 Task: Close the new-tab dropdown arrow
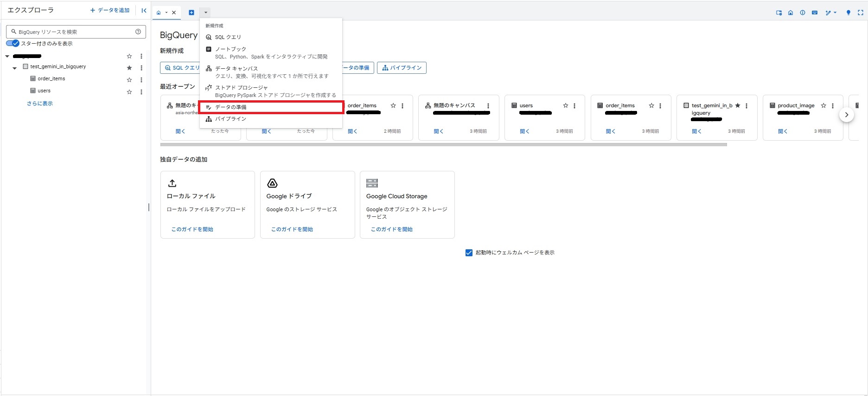click(x=205, y=13)
